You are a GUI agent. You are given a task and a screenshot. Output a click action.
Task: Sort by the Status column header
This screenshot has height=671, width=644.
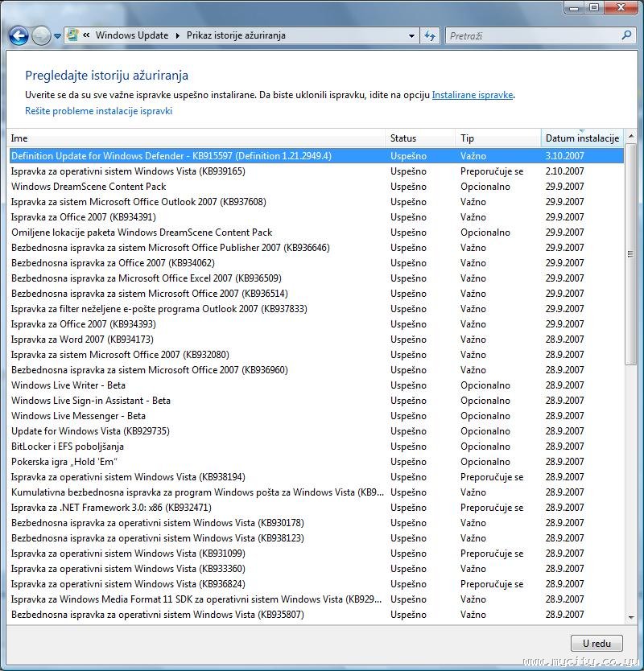click(x=420, y=138)
